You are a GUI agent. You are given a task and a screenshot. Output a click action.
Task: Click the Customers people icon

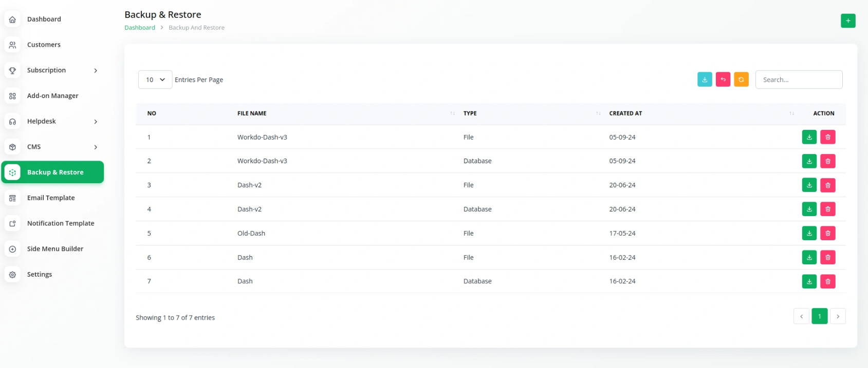[12, 45]
